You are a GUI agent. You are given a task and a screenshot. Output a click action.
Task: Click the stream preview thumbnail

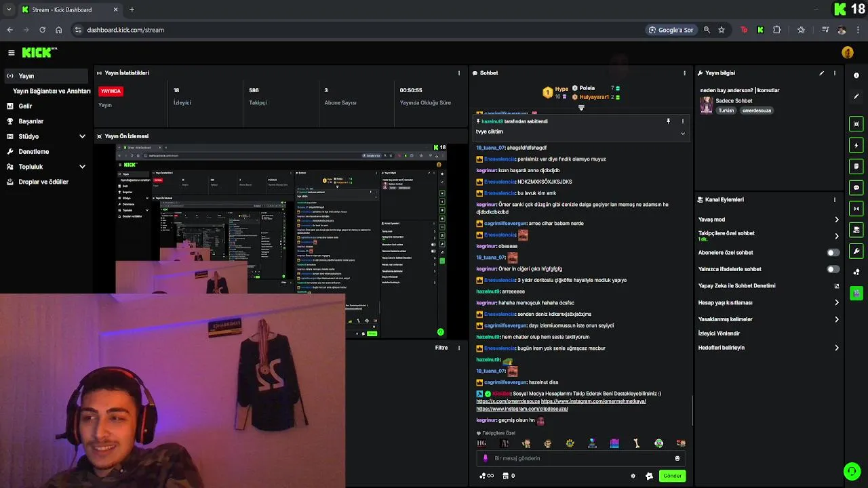pos(280,241)
